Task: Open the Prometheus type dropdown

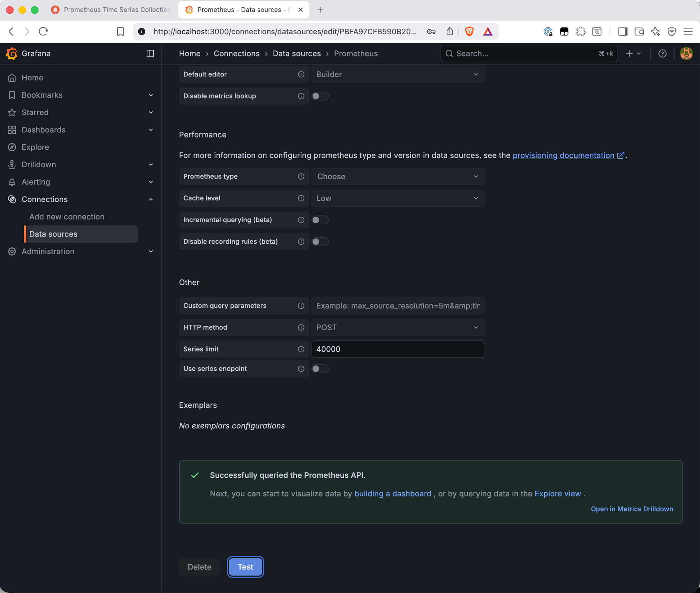Action: point(398,177)
